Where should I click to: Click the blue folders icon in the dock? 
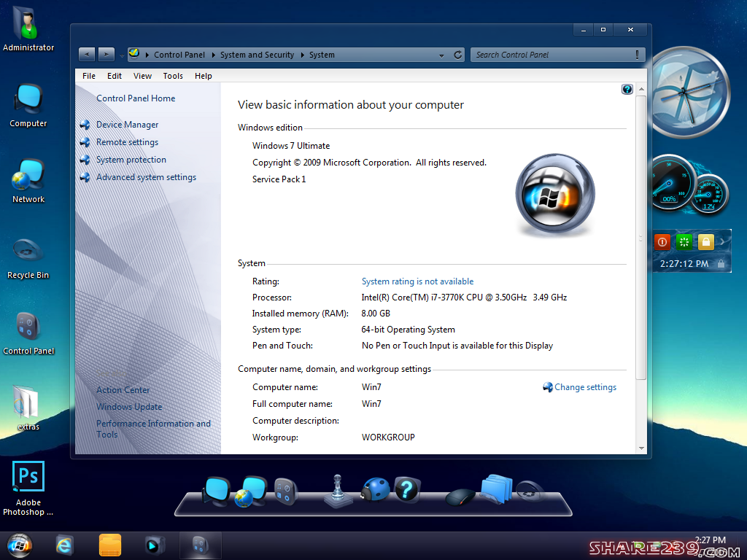(496, 489)
